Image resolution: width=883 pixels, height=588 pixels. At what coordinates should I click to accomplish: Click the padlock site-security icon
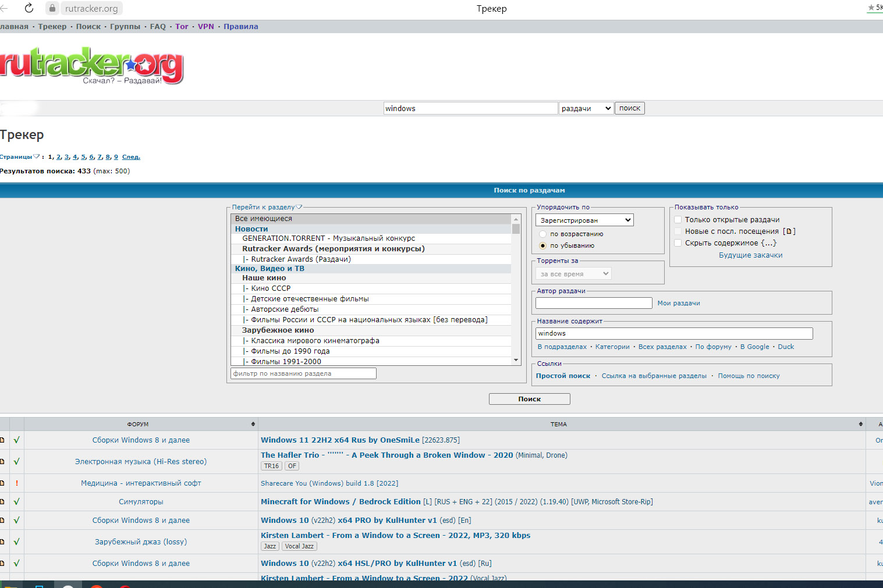tap(52, 8)
